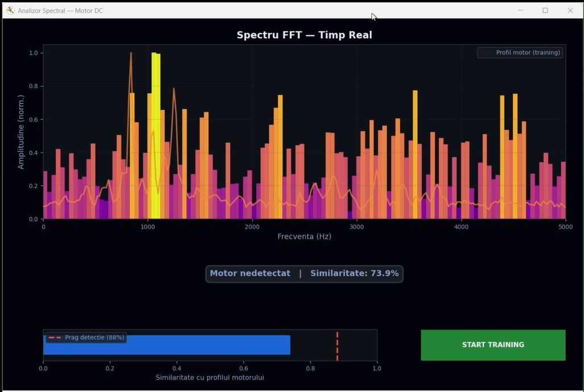Click the 'Motor nedetectat' status box
Image resolution: width=584 pixels, height=392 pixels.
coord(304,274)
